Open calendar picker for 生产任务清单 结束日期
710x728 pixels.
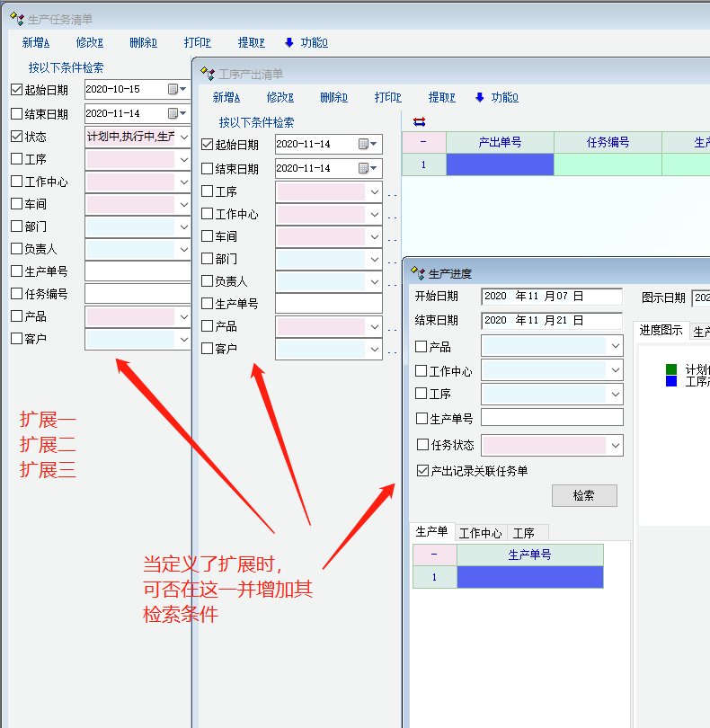[x=173, y=113]
